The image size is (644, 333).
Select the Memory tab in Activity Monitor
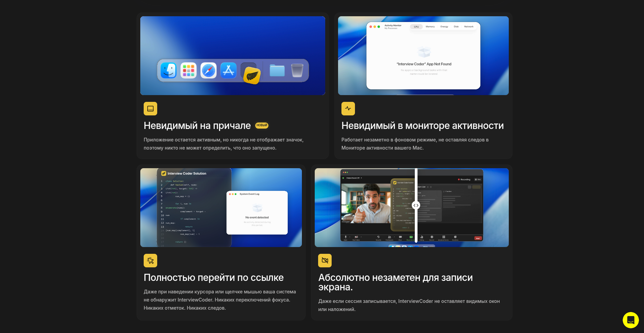[x=430, y=27]
